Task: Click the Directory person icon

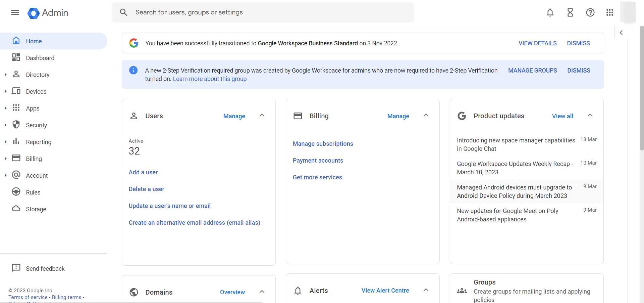Action: coord(16,74)
